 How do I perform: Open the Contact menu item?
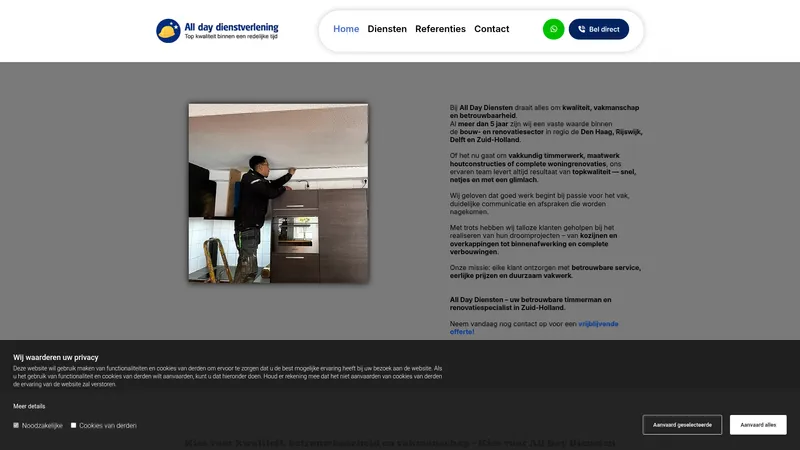tap(491, 29)
